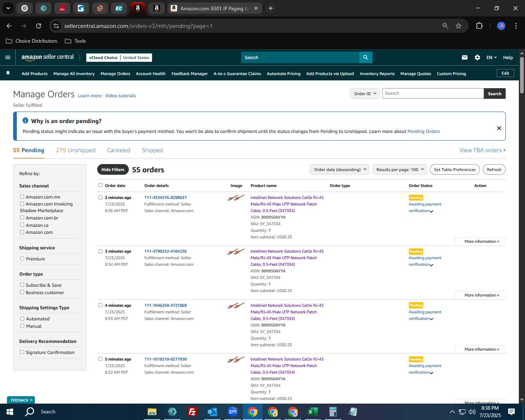Expand More information for order 111-4790232-4104236
The image size is (525, 420).
[x=480, y=295]
